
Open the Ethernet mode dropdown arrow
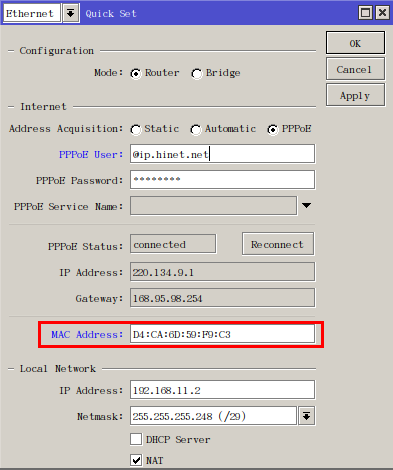point(70,13)
